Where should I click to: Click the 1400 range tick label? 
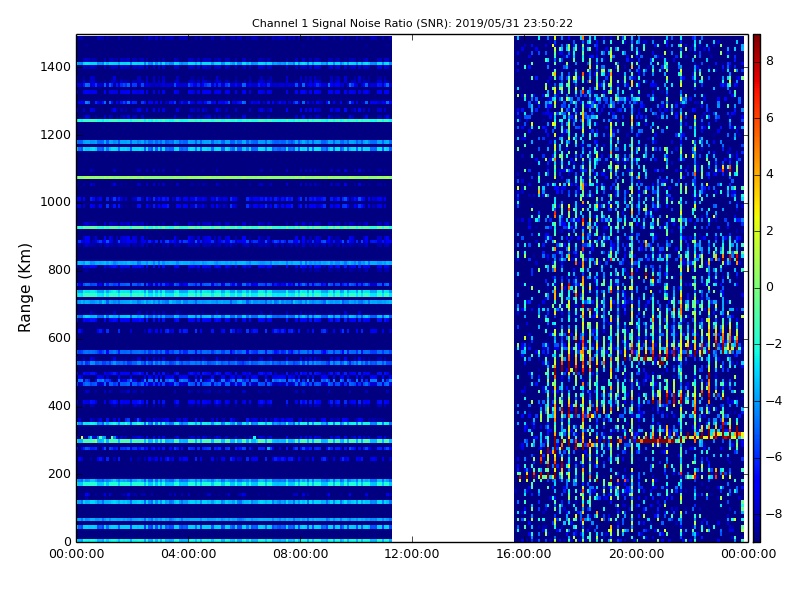(x=55, y=67)
